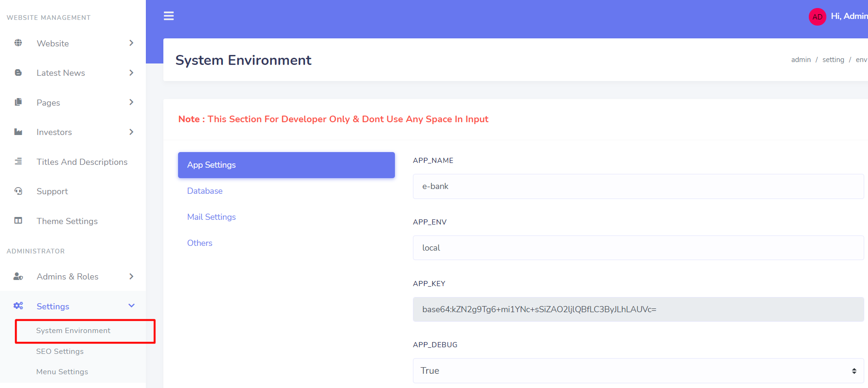Expand the Admins & Roles chevron
The image size is (868, 388).
[x=131, y=276]
